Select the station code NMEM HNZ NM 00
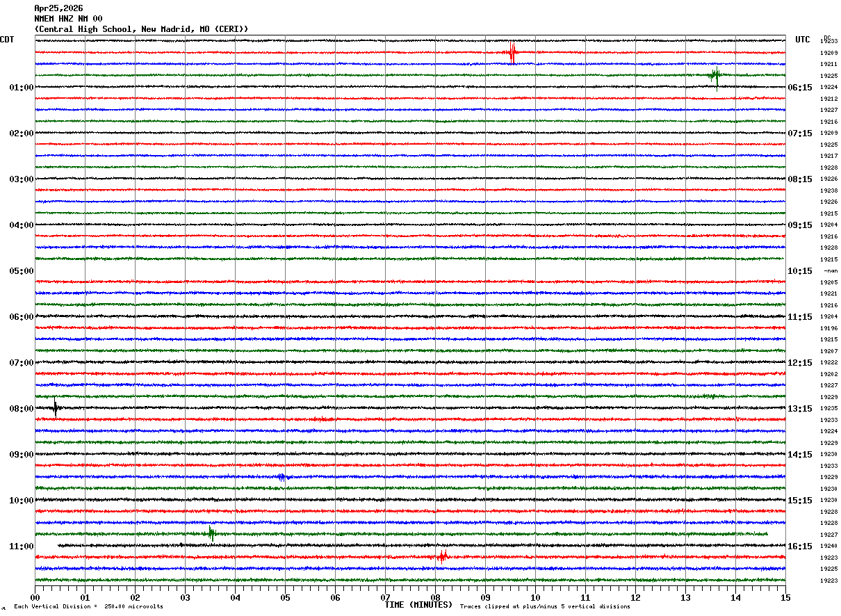This screenshot has width=841, height=616. 68,19
